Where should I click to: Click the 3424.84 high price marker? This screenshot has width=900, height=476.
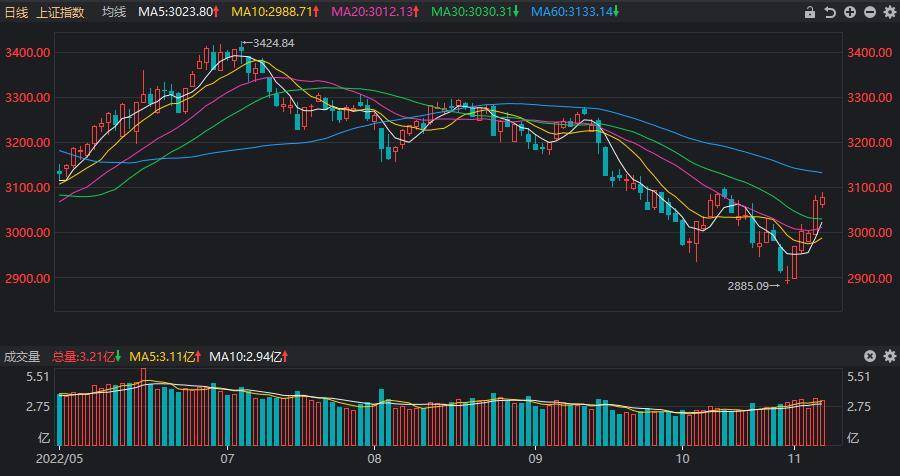coord(273,43)
